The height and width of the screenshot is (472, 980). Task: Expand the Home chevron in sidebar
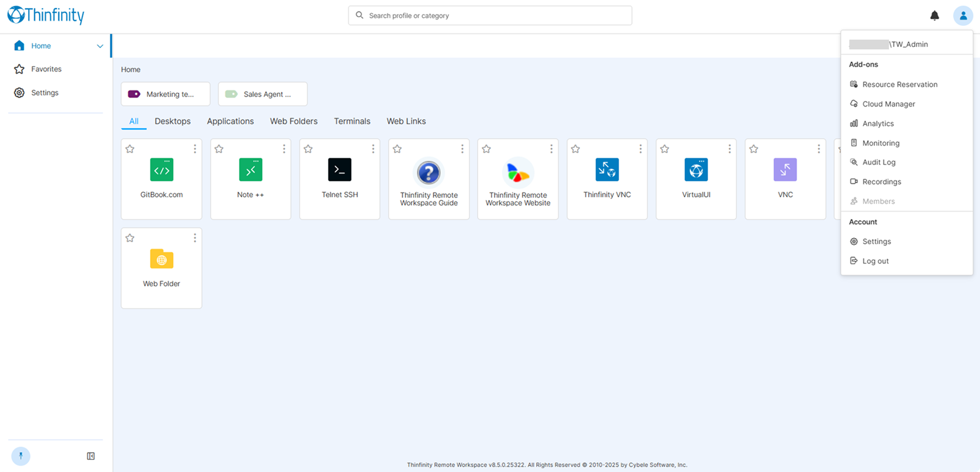point(100,46)
